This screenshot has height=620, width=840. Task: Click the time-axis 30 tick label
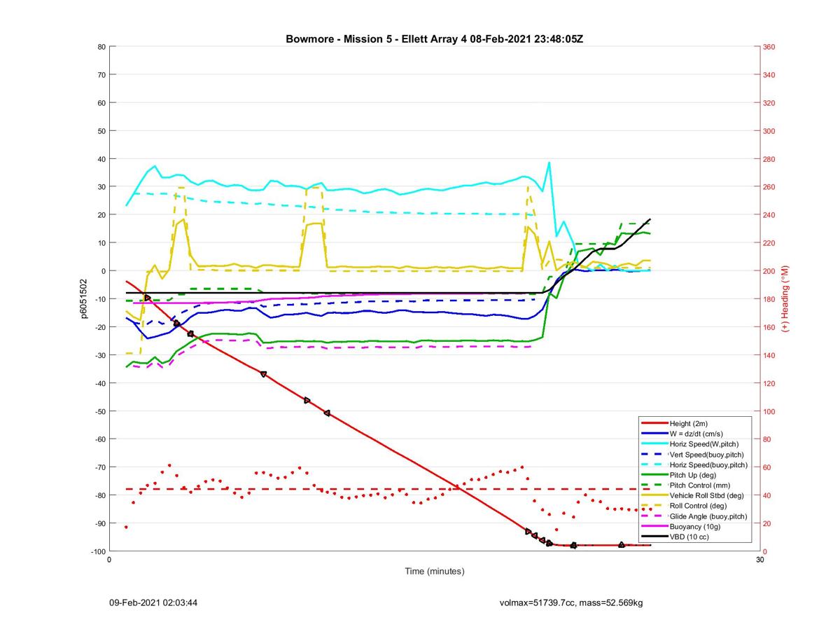(x=759, y=560)
